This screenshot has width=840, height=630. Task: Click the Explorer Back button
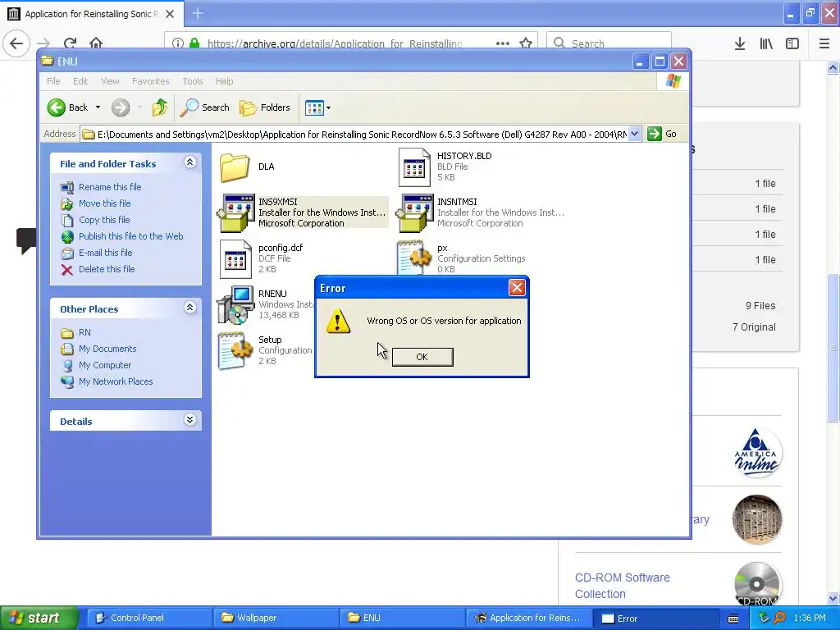(x=67, y=107)
